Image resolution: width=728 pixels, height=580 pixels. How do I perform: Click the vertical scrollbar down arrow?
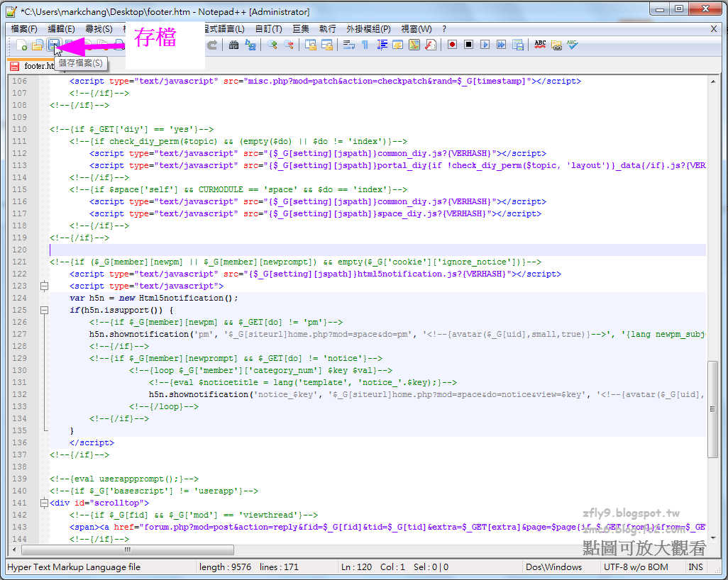pos(712,537)
